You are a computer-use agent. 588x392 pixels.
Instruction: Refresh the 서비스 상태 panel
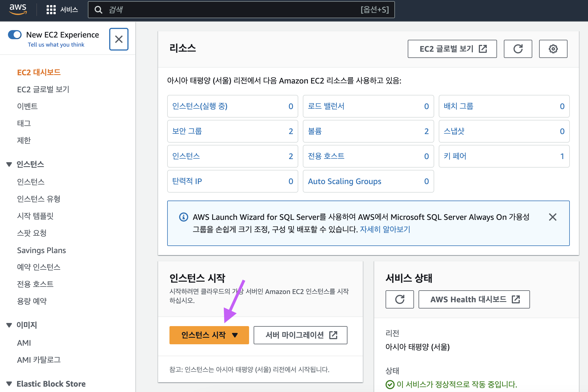point(399,299)
